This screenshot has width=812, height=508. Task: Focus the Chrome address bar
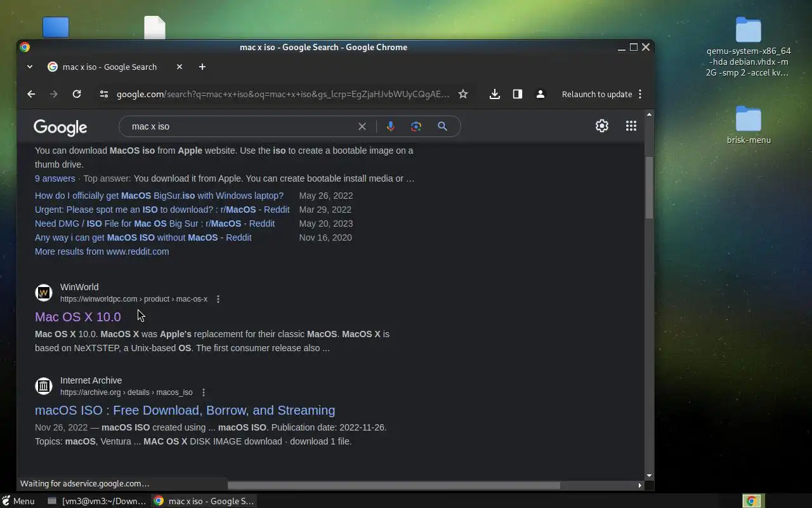coord(283,94)
